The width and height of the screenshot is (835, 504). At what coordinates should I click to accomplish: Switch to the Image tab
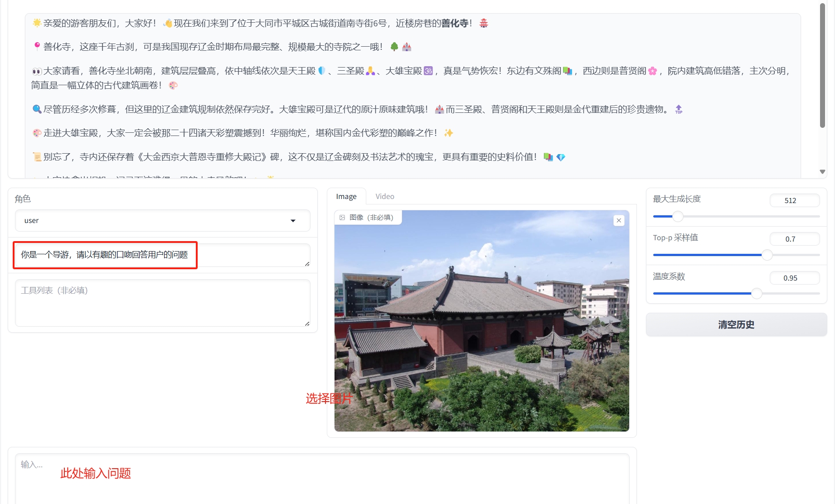[346, 196]
